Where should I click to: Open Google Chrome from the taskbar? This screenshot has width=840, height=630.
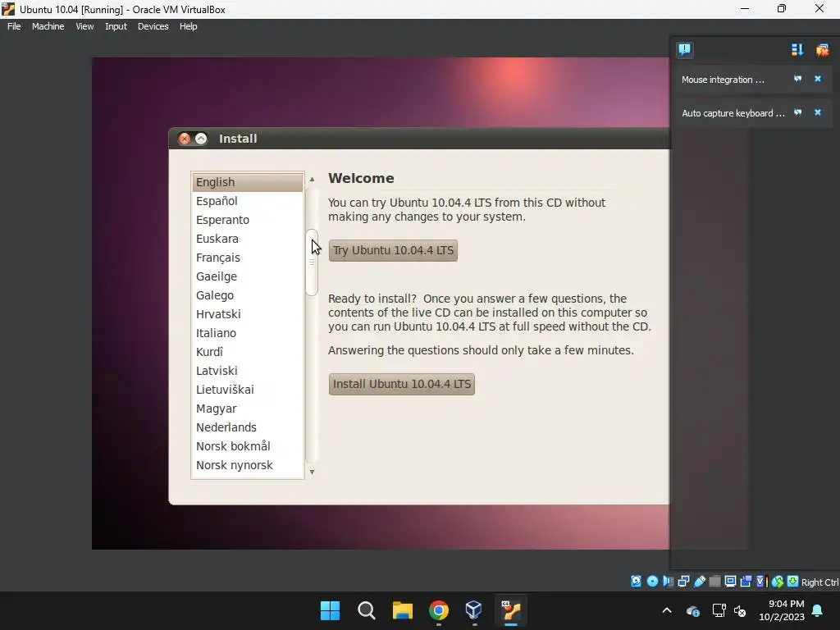[x=438, y=610]
